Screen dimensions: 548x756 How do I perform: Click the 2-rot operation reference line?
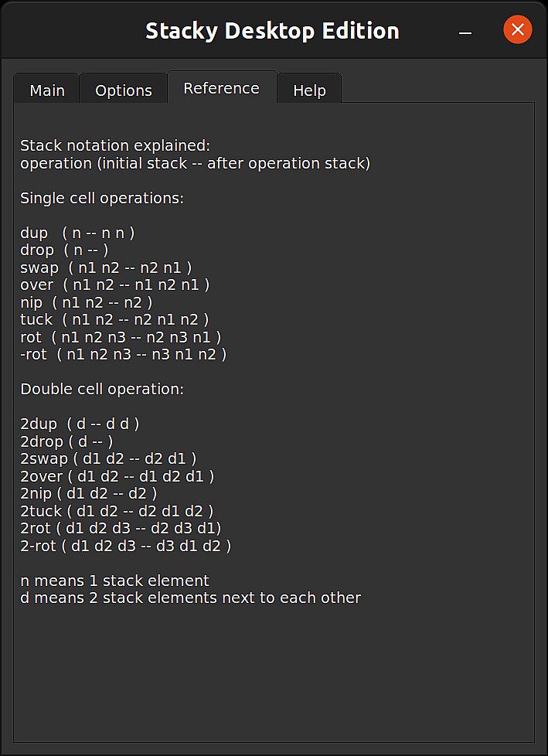tap(125, 546)
